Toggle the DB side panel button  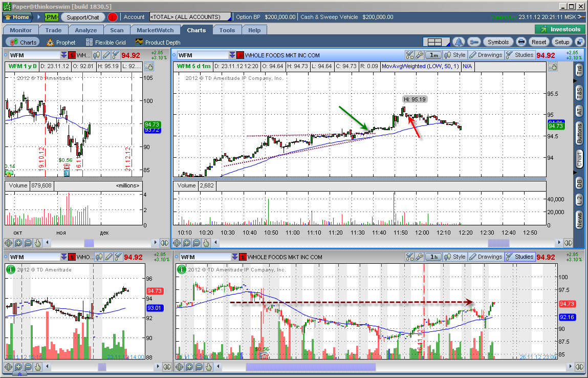tap(579, 183)
